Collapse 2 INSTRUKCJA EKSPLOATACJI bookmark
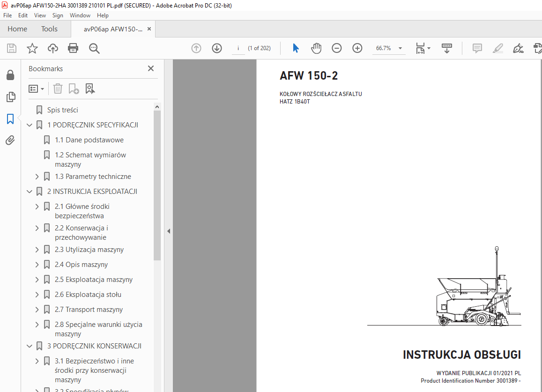 click(30, 192)
